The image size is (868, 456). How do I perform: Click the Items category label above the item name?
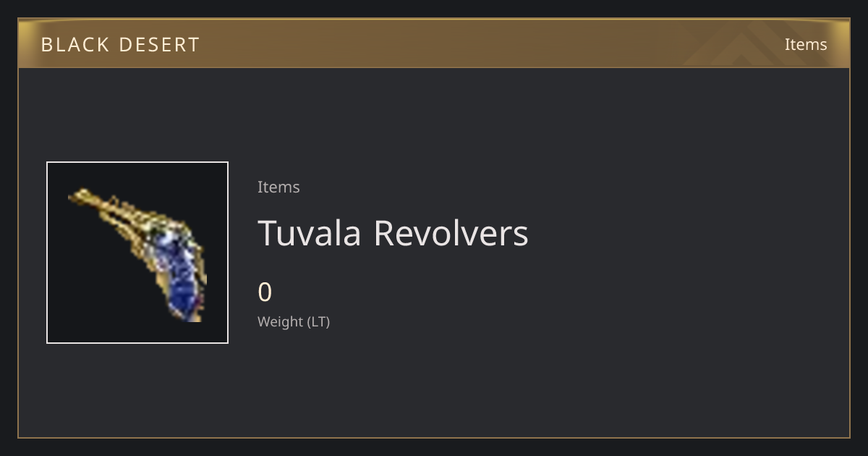(278, 187)
